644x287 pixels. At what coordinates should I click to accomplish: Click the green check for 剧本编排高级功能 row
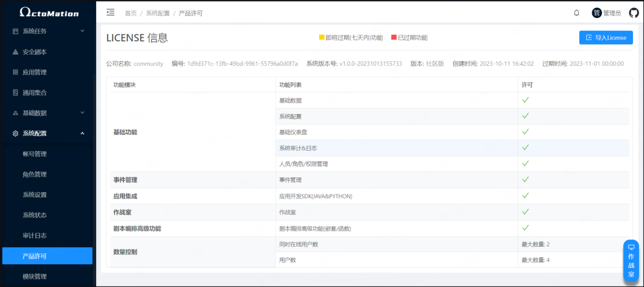pyautogui.click(x=525, y=228)
